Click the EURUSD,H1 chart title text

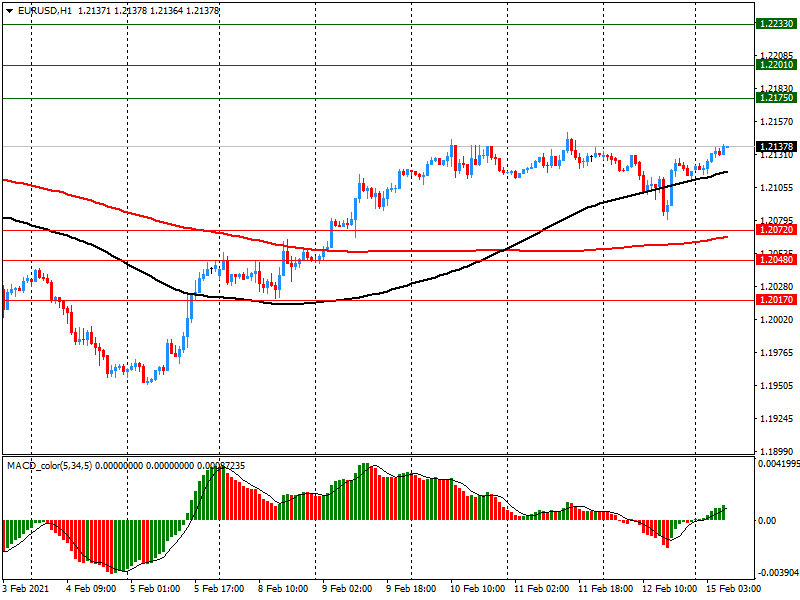coord(45,10)
